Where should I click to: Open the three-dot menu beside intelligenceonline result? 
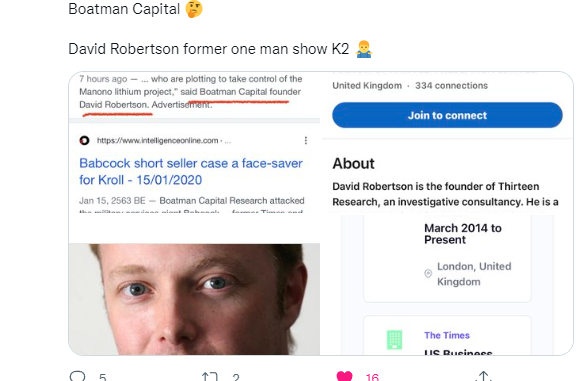306,140
